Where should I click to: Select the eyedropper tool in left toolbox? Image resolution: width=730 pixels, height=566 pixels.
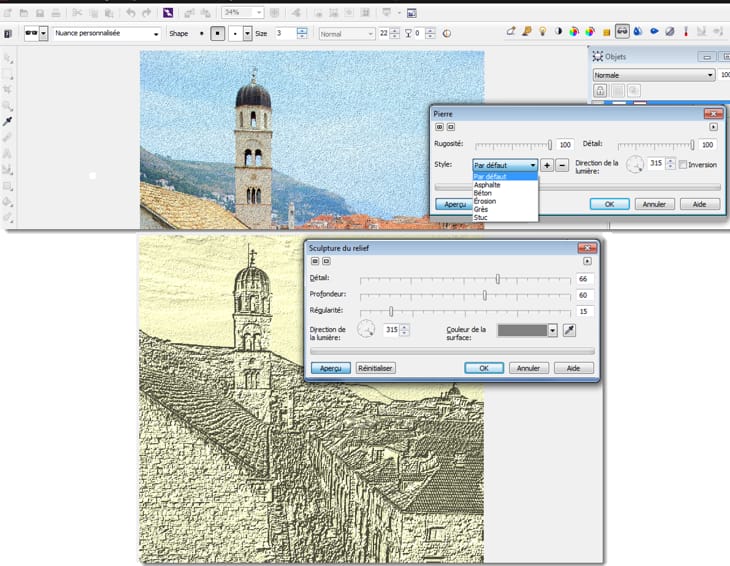[8, 120]
